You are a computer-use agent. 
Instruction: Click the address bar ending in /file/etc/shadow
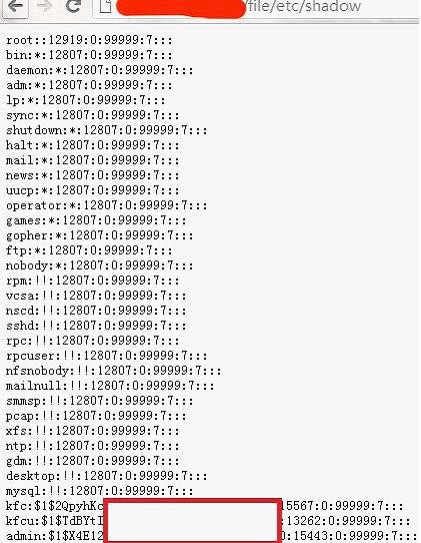click(x=256, y=8)
